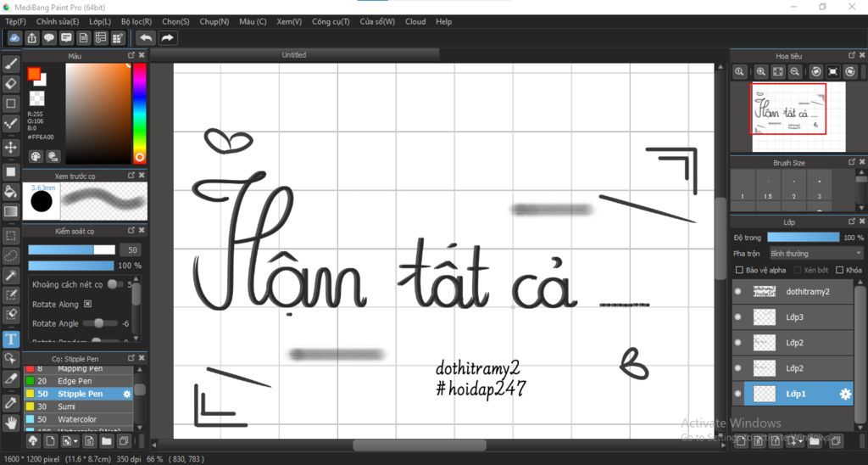Select the Eyedropper tool
The image size is (868, 465).
click(x=10, y=403)
